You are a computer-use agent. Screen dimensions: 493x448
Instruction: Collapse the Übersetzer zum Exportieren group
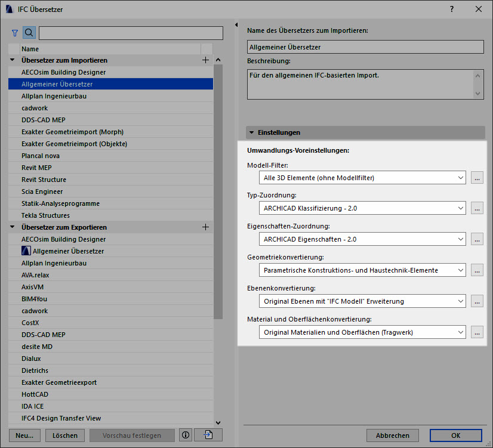pyautogui.click(x=13, y=227)
